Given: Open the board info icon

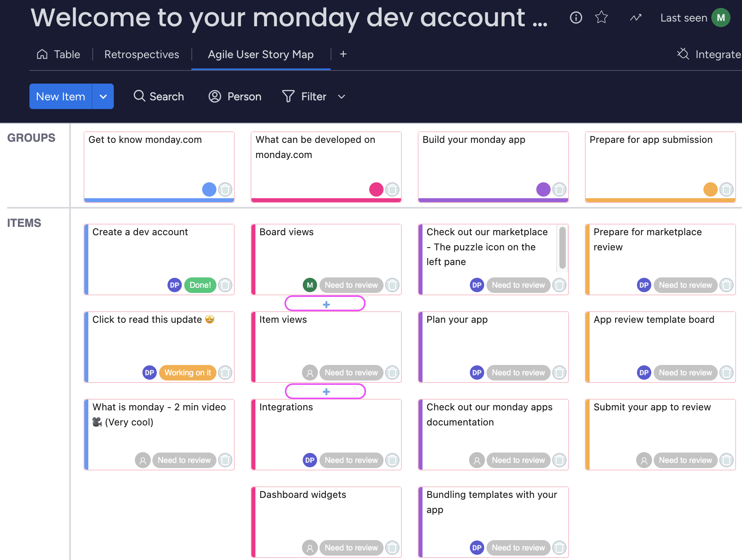Looking at the screenshot, I should point(576,18).
